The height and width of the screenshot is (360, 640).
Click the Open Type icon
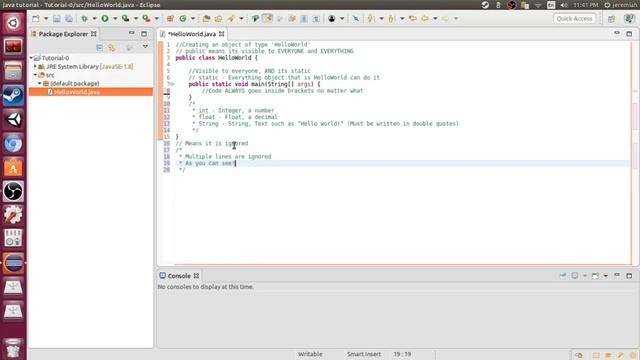[x=206, y=18]
